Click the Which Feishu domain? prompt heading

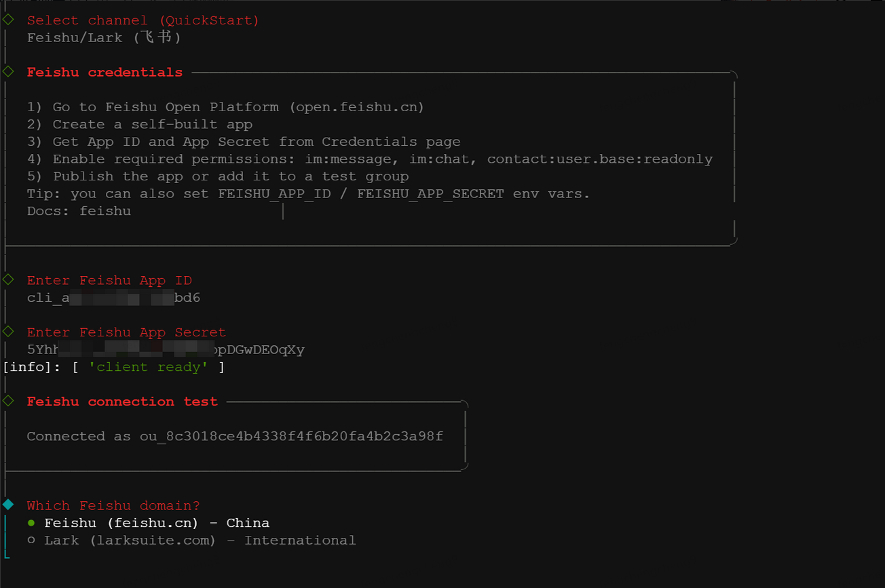point(113,506)
